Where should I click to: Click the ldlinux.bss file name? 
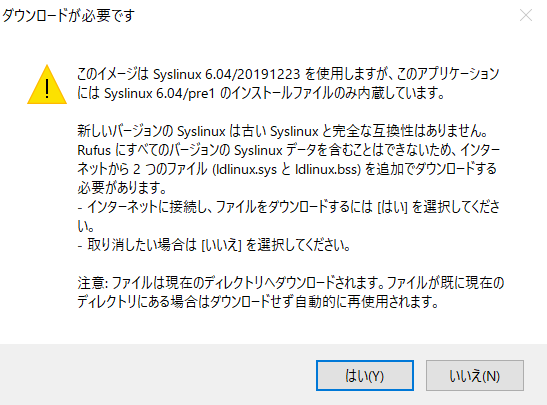click(326, 169)
